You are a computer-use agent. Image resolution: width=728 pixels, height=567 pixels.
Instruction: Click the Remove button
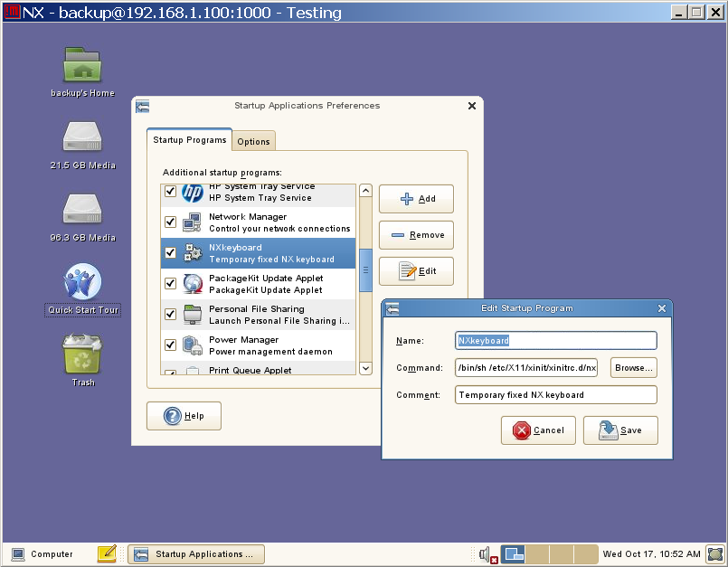[417, 235]
